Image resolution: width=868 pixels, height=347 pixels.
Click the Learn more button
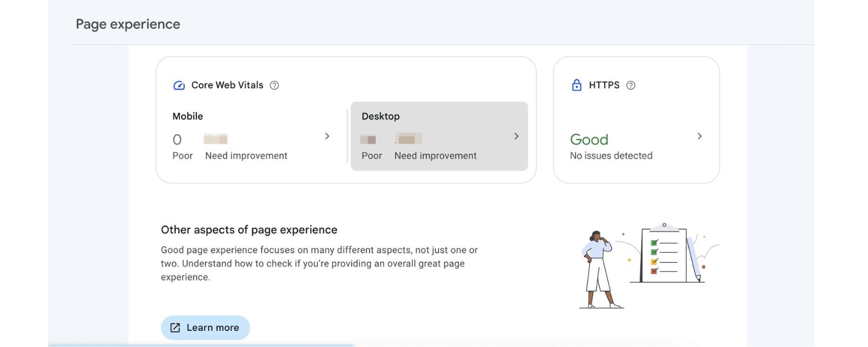205,327
